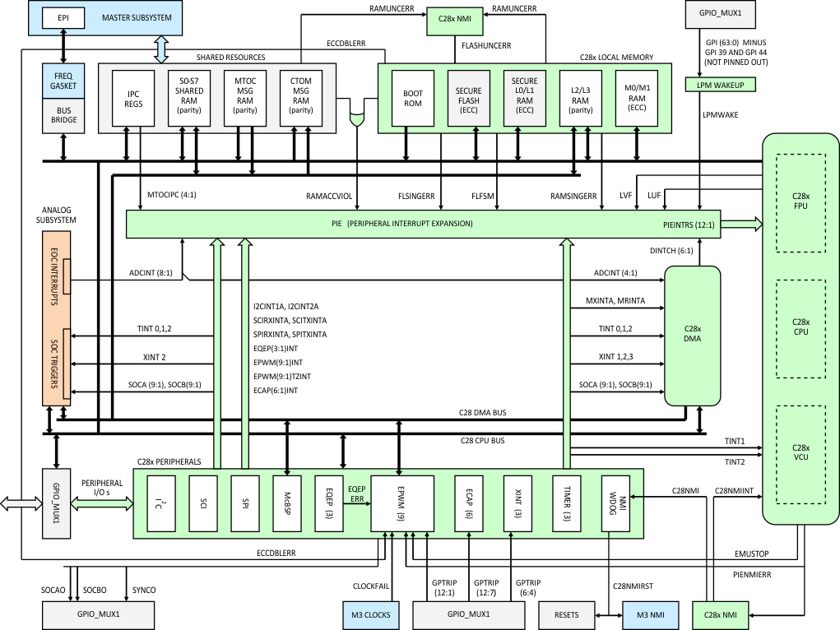
Task: Expand the SHARED RESOURCES section
Action: (x=230, y=58)
